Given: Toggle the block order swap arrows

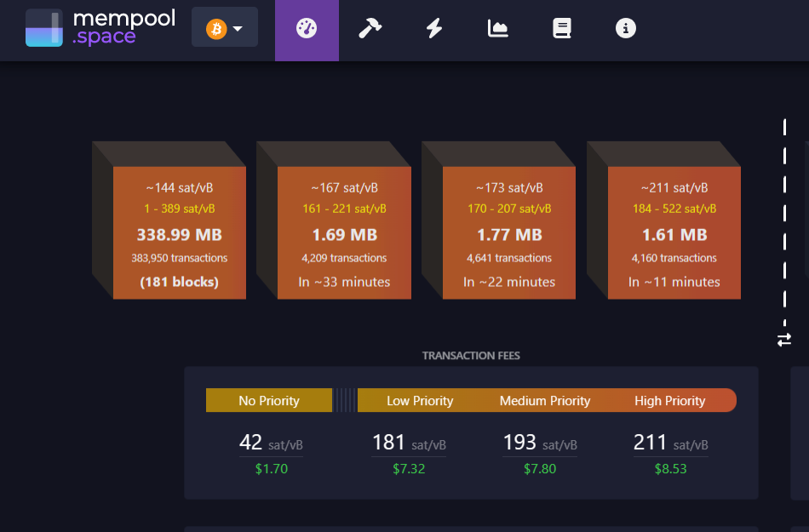Looking at the screenshot, I should click(784, 340).
